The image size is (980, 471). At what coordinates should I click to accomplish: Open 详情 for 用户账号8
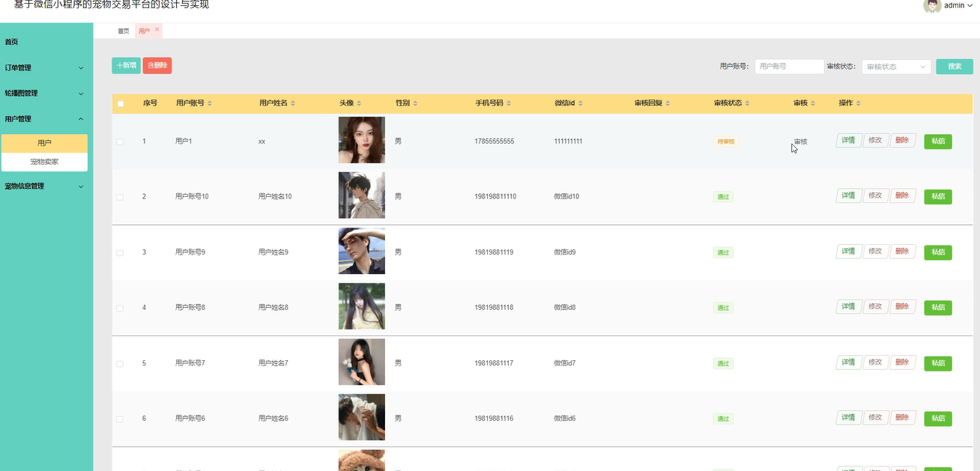(848, 306)
